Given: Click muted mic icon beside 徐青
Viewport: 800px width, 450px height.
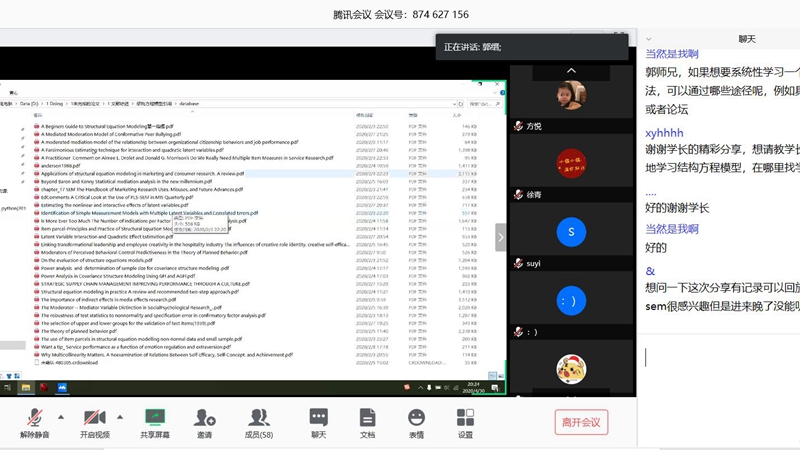Looking at the screenshot, I should pos(518,194).
